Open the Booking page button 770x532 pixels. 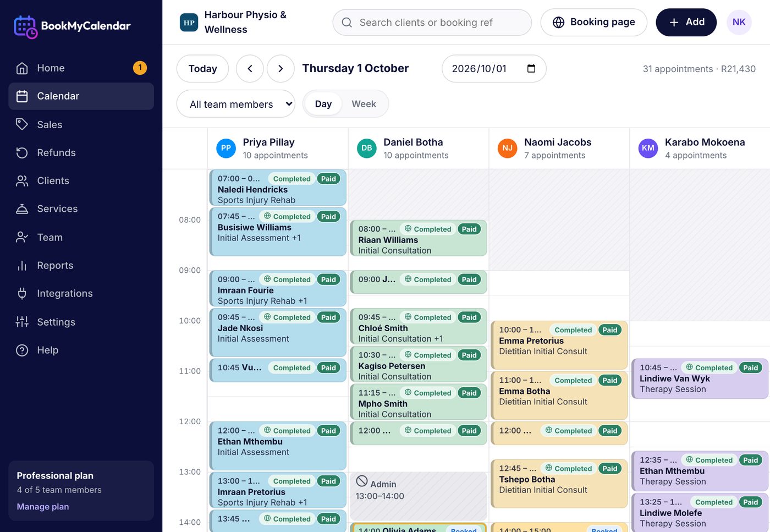(x=593, y=22)
